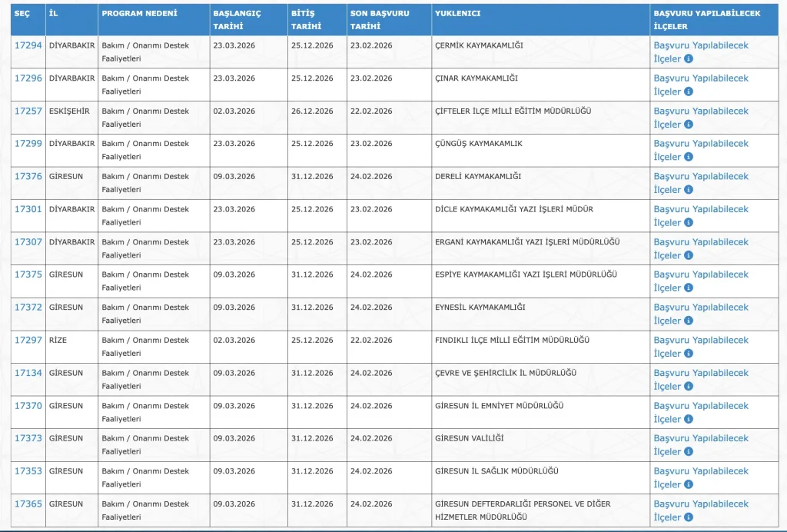The image size is (787, 532).
Task: Click the Başlangıç Tarihi column header
Action: [237, 19]
